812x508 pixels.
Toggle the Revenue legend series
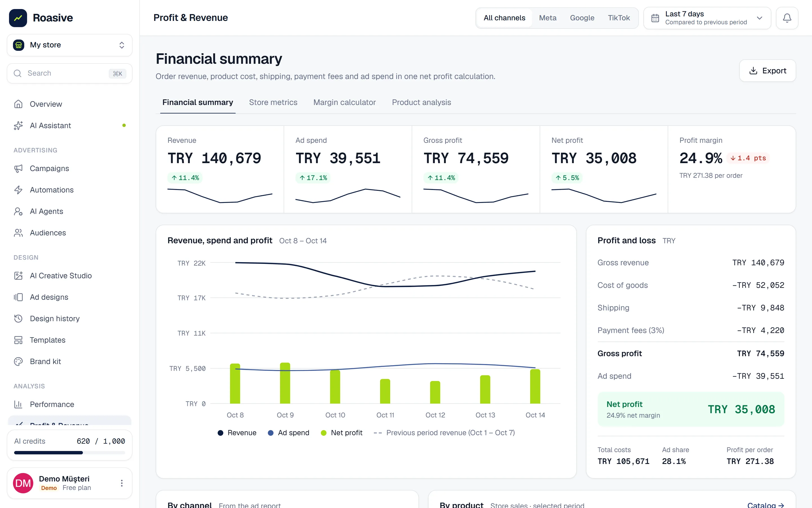[x=237, y=433]
